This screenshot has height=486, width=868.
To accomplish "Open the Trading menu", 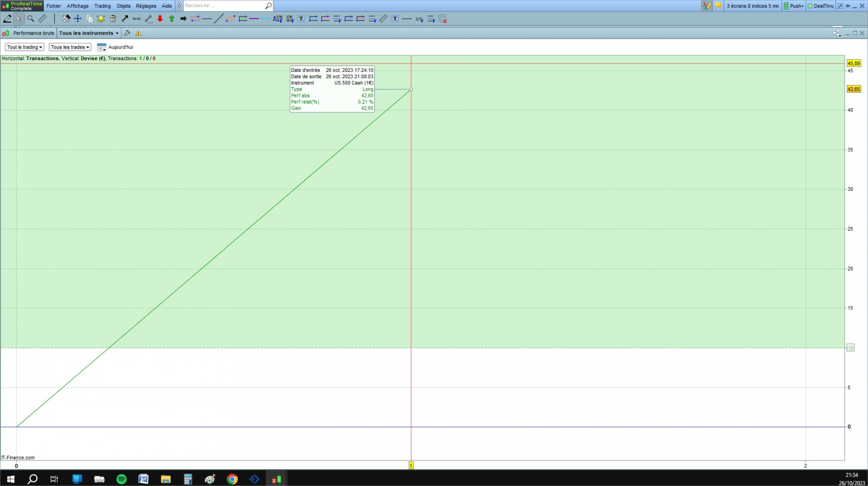I will pyautogui.click(x=102, y=6).
